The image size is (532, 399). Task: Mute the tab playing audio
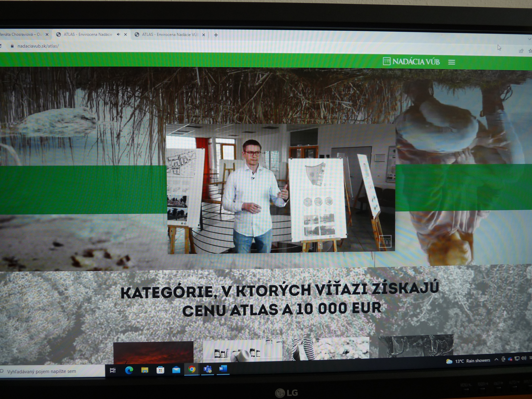click(118, 34)
